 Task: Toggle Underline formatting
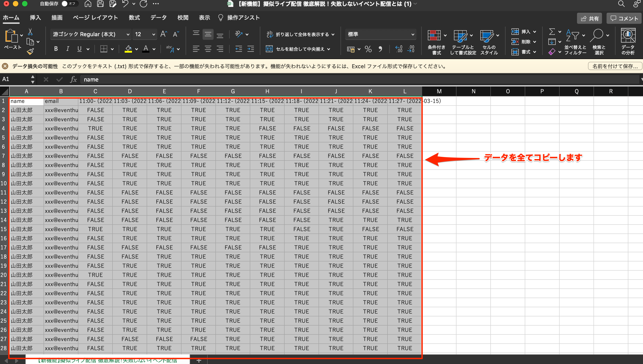pos(79,49)
